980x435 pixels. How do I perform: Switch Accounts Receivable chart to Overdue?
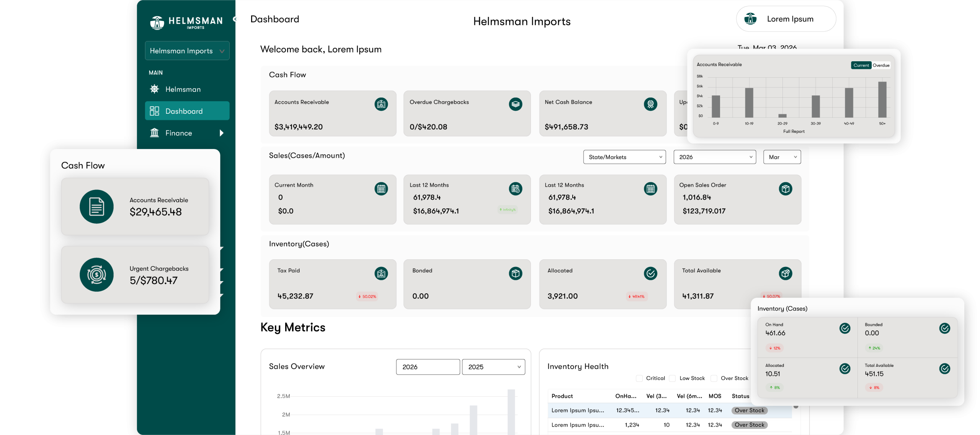(x=881, y=65)
